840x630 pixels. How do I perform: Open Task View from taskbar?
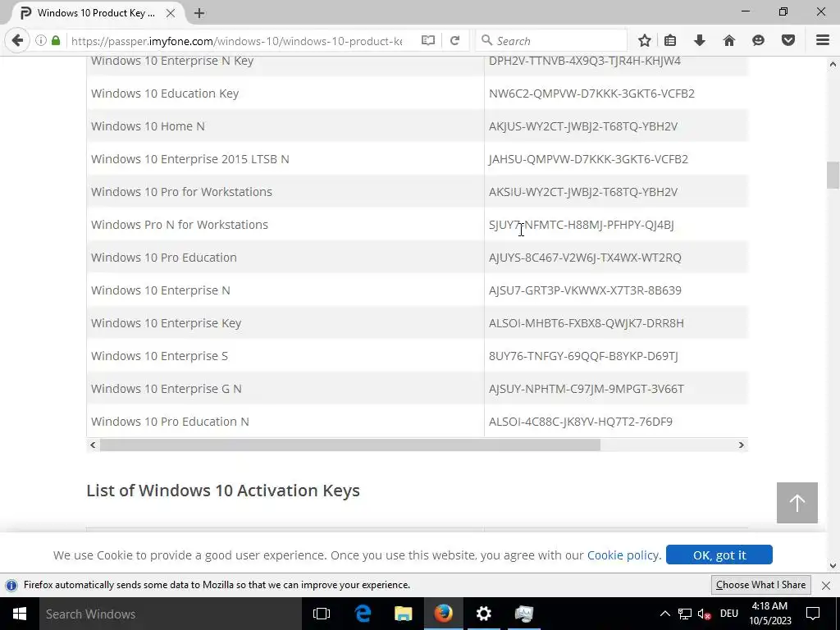(322, 614)
